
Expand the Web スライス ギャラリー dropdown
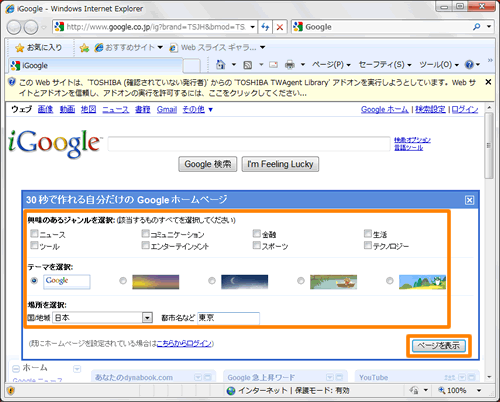click(x=263, y=48)
